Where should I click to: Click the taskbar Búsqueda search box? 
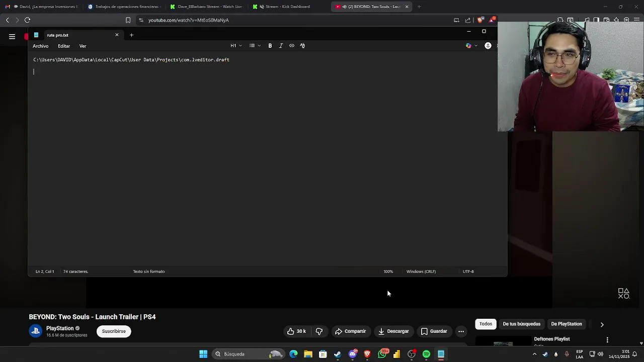(248, 354)
